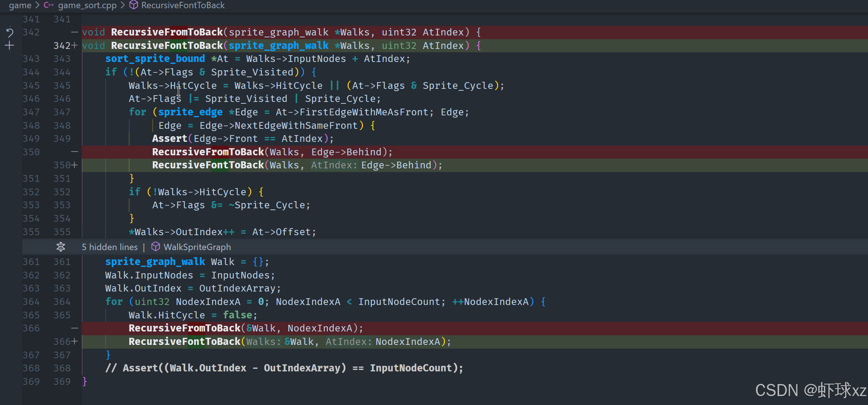Click sprite_graph_walk type in added line 342
Viewport: 868px width, 405px height.
279,46
